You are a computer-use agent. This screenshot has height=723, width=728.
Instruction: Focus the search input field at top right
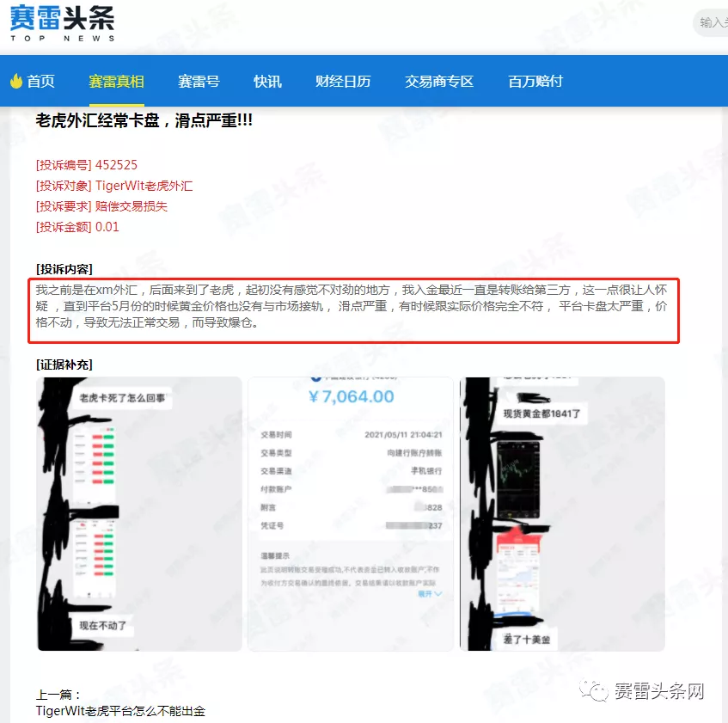(x=712, y=22)
